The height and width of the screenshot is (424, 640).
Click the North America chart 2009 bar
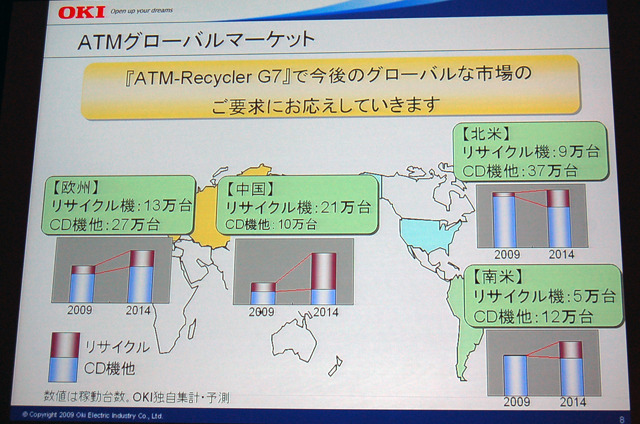point(504,220)
